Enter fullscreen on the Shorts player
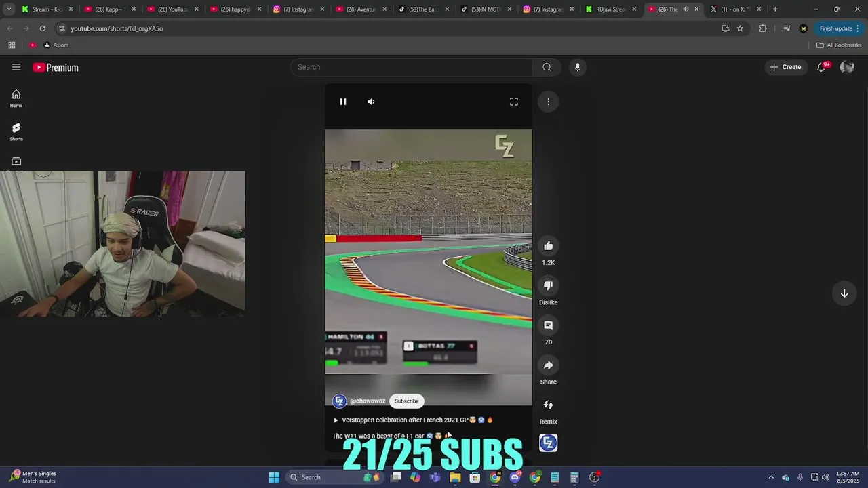Viewport: 868px width, 488px height. 514,102
